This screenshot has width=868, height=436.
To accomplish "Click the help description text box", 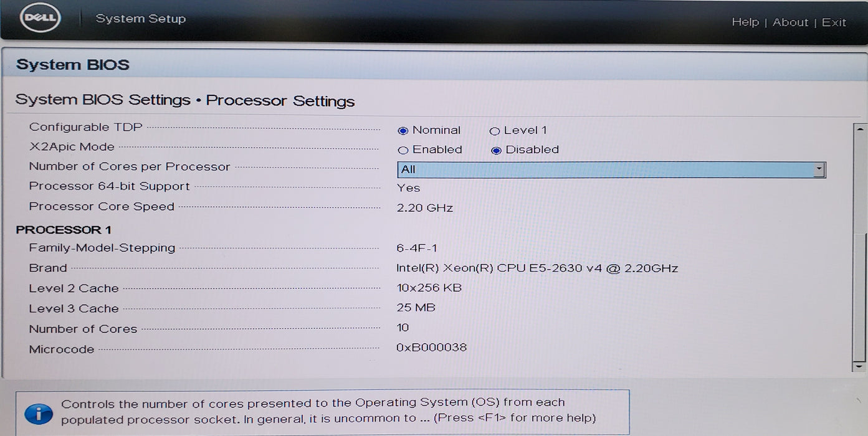I will pyautogui.click(x=322, y=411).
